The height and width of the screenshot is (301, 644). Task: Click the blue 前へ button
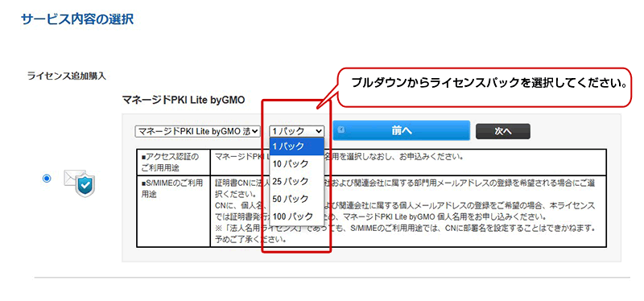point(401,130)
